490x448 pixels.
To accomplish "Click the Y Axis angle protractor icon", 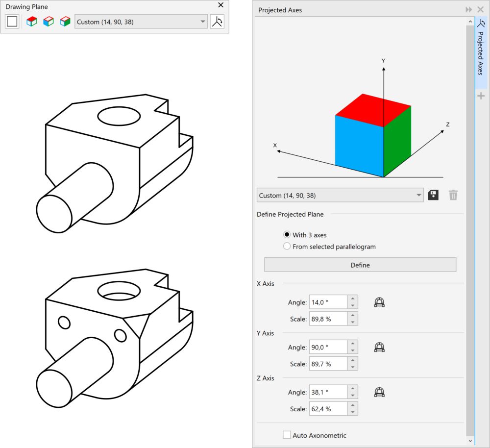I will (x=379, y=348).
